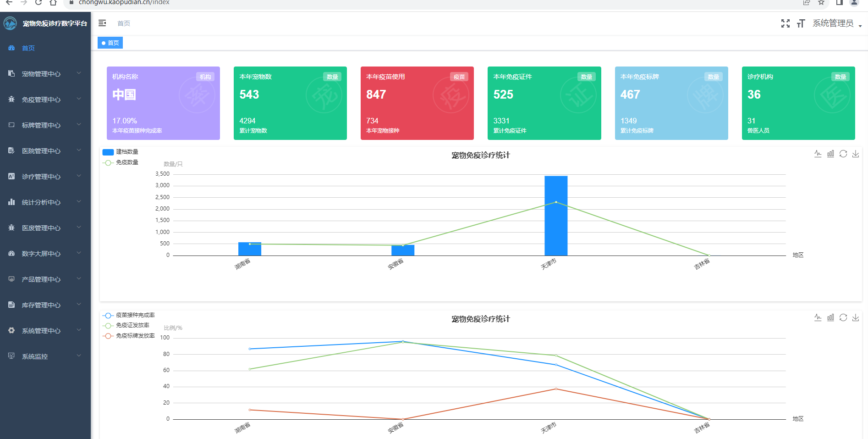Open the 首页 sidebar item
The width and height of the screenshot is (868, 439).
click(45, 48)
